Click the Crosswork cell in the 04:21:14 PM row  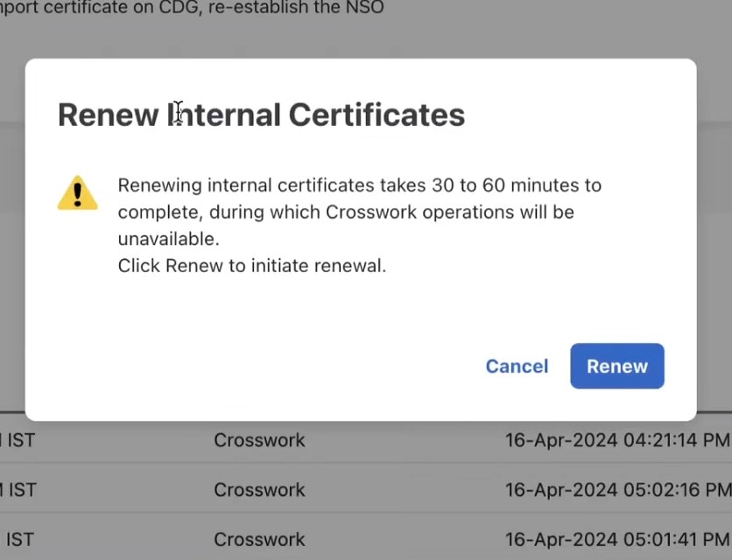tap(259, 440)
